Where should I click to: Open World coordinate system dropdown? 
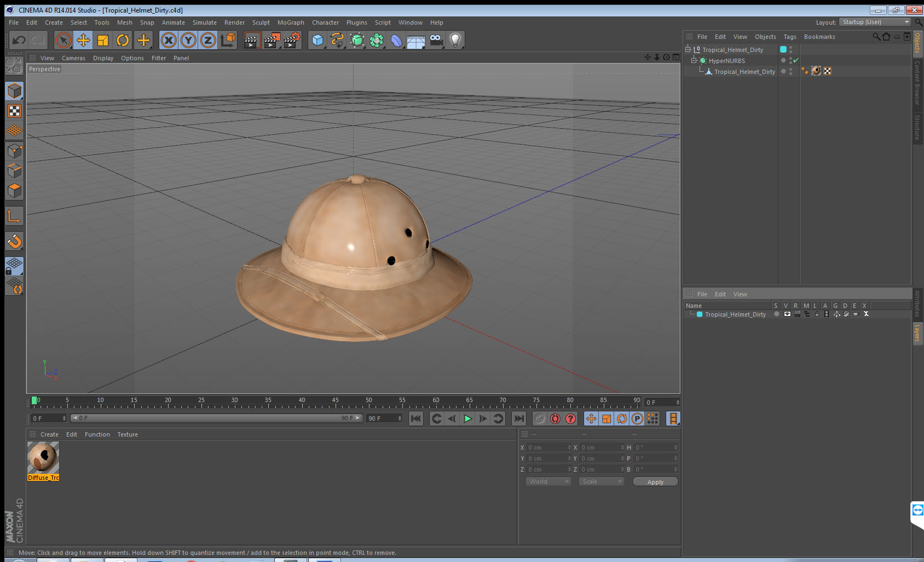coord(548,481)
